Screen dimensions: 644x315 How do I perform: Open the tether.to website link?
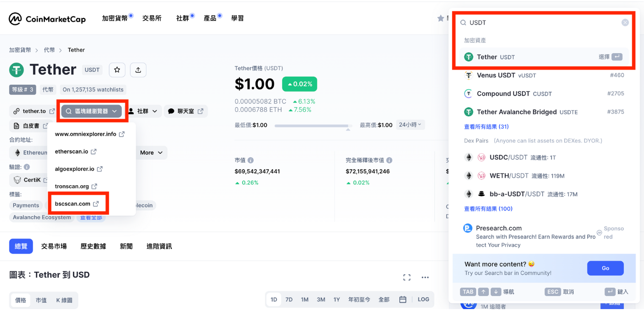click(34, 111)
